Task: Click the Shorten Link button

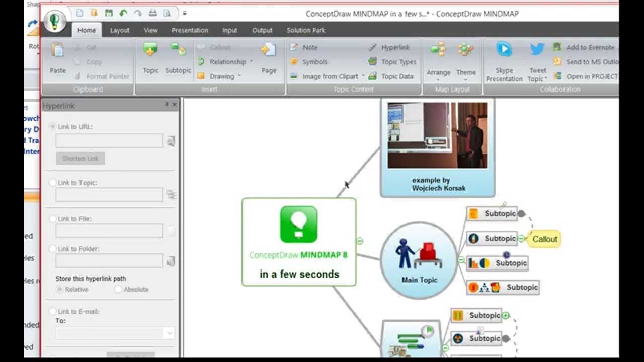Action: tap(80, 158)
